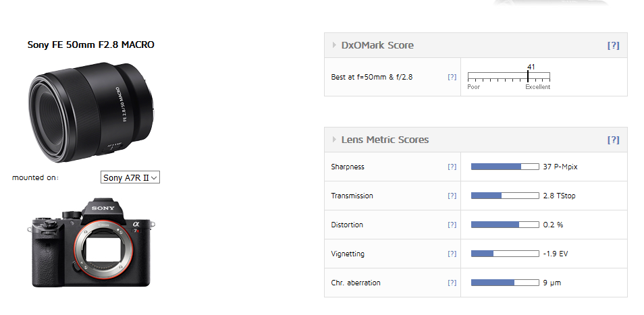644x315 pixels.
Task: Click the help icon beside Lens Metric Scores header
Action: (x=613, y=140)
